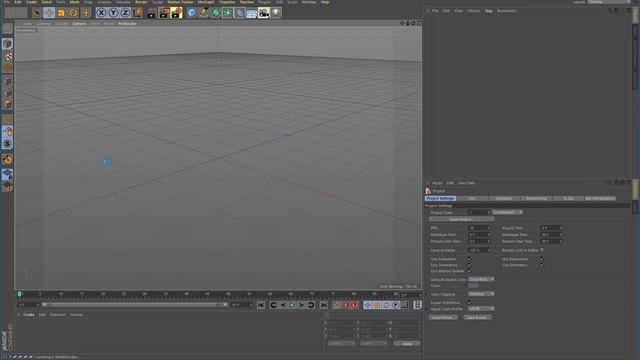Screen dimensions: 640x360
Task: Toggle Use Animation checkbox
Action: tap(469, 259)
